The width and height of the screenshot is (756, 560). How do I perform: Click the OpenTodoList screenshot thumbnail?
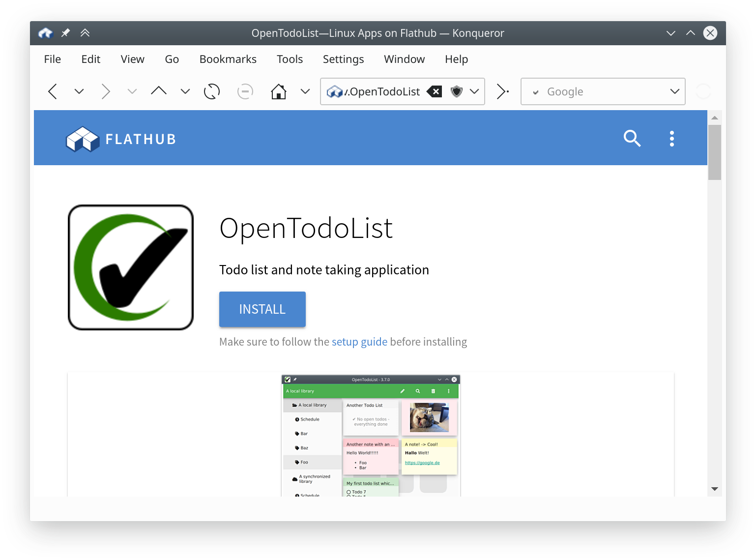click(371, 436)
